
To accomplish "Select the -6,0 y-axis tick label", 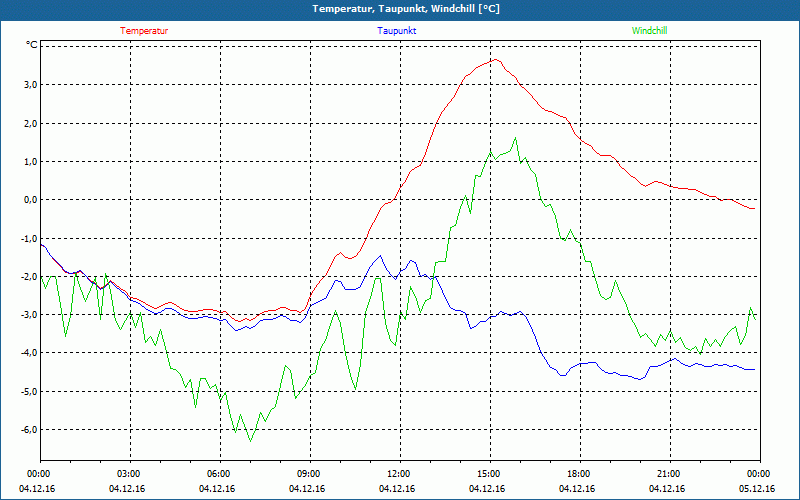I will point(28,430).
